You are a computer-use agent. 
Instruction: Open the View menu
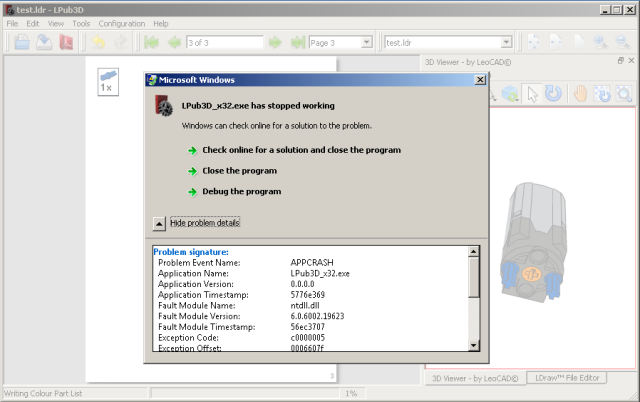coord(56,24)
